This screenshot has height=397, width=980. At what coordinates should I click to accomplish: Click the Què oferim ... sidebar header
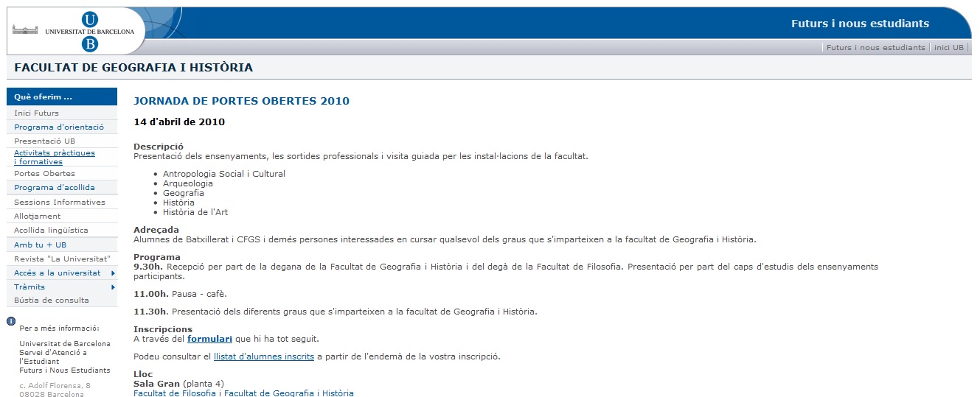pyautogui.click(x=61, y=96)
